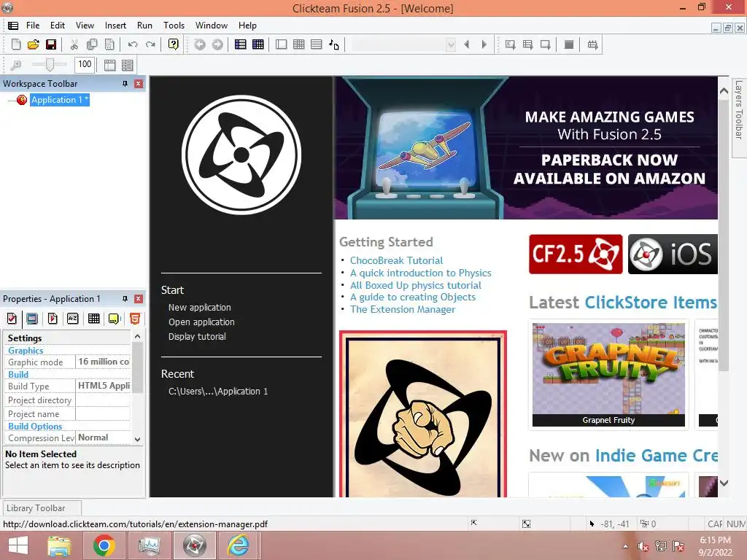
Task: Click the Stop square icon
Action: tap(569, 44)
